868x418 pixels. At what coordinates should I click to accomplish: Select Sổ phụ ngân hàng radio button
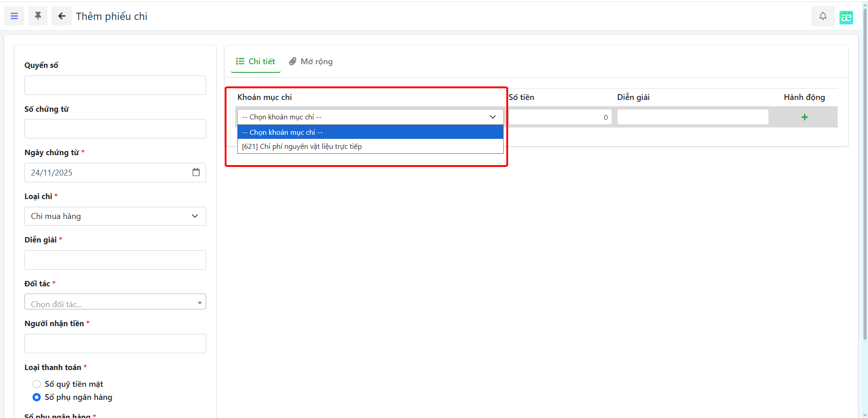37,397
